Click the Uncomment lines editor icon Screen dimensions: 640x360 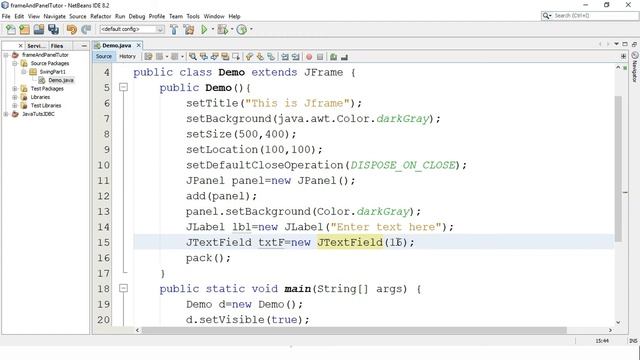pos(344,57)
